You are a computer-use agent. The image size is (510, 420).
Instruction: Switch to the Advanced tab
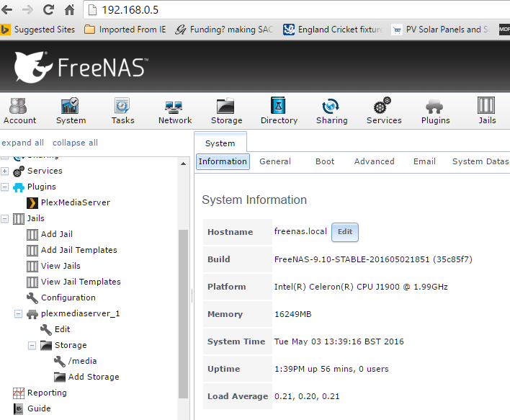[375, 161]
